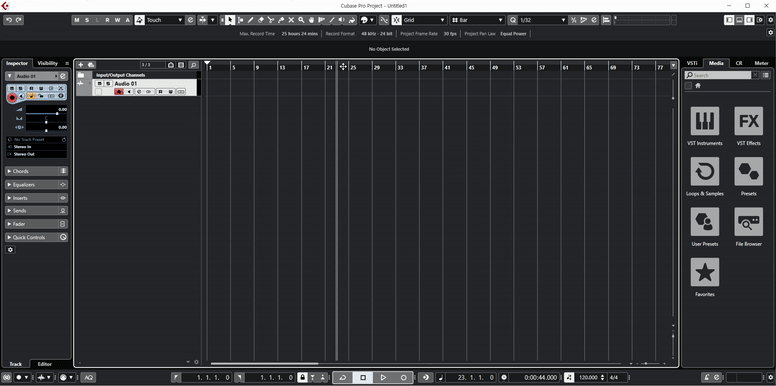Open the File Browser tile
The image size is (776, 386).
[749, 222]
